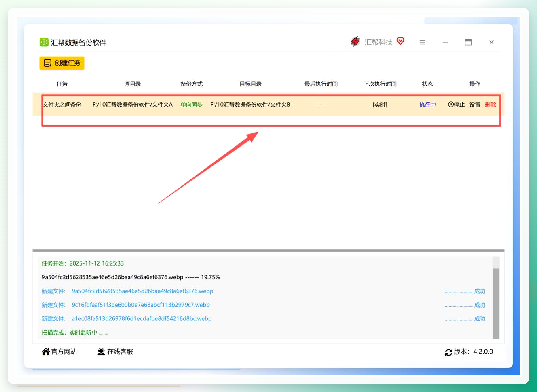Click target path ending 文件夹B
The image size is (537, 392).
pos(250,105)
